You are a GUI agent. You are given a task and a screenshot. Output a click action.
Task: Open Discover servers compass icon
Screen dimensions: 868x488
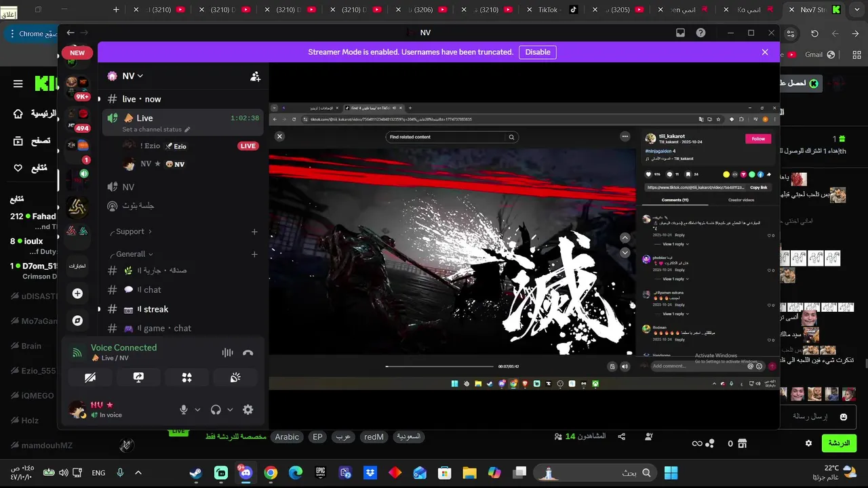click(77, 321)
